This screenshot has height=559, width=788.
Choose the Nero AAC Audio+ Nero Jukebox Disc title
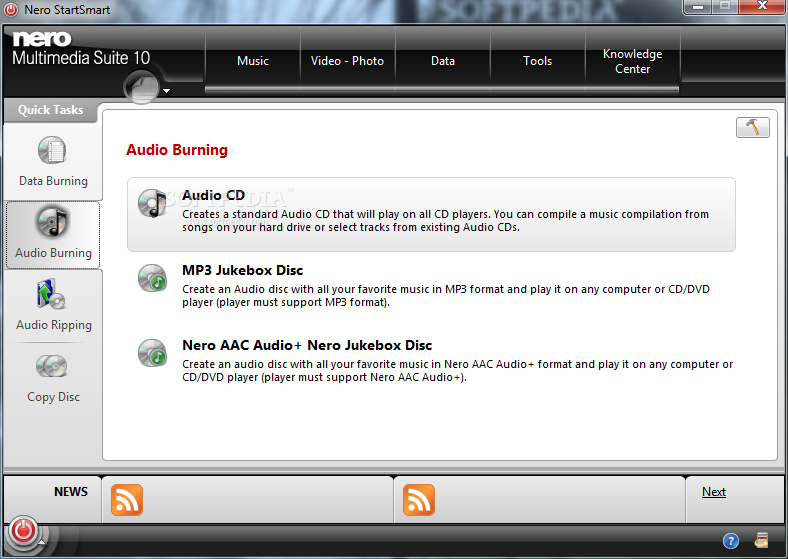tap(307, 345)
